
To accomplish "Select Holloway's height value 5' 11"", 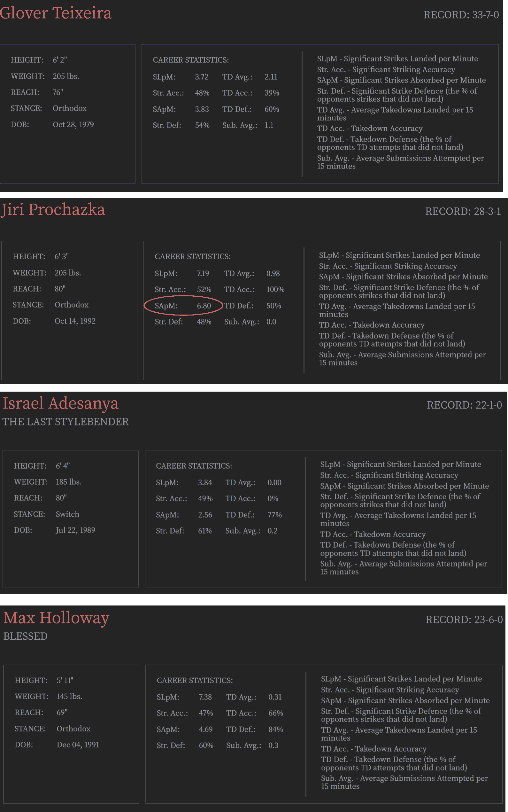I will click(65, 680).
